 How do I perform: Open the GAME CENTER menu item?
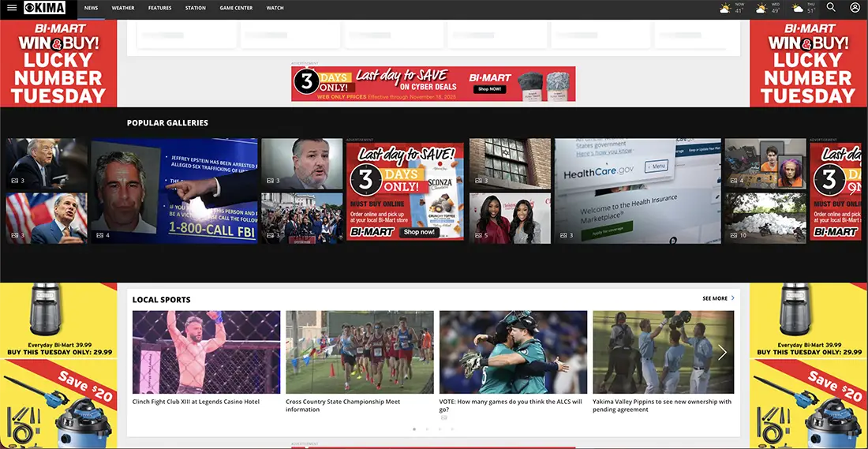[x=237, y=9]
